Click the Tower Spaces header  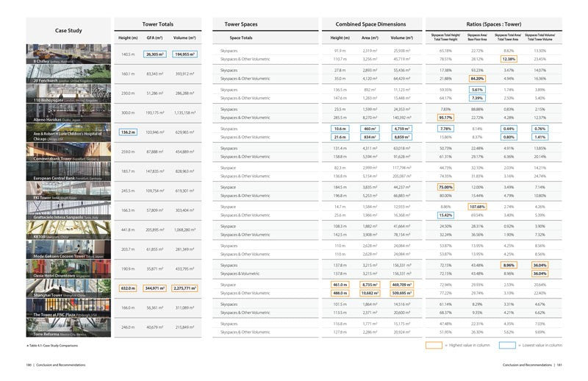[x=241, y=24]
